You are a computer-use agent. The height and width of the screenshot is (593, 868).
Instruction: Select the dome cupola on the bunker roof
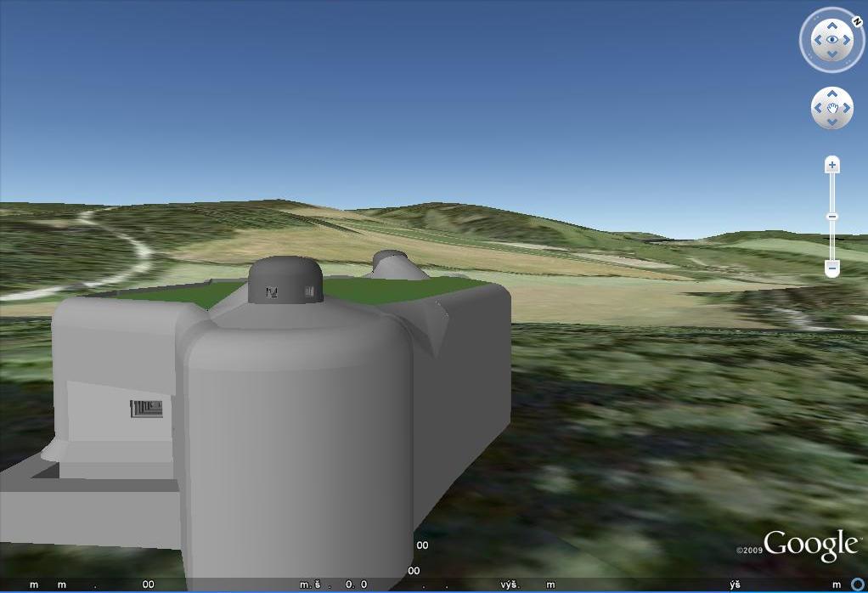(285, 280)
